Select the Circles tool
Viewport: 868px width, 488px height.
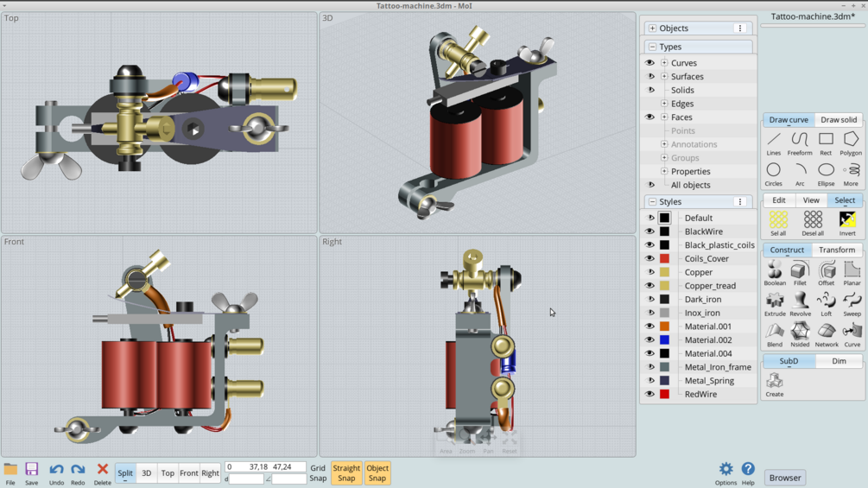774,174
